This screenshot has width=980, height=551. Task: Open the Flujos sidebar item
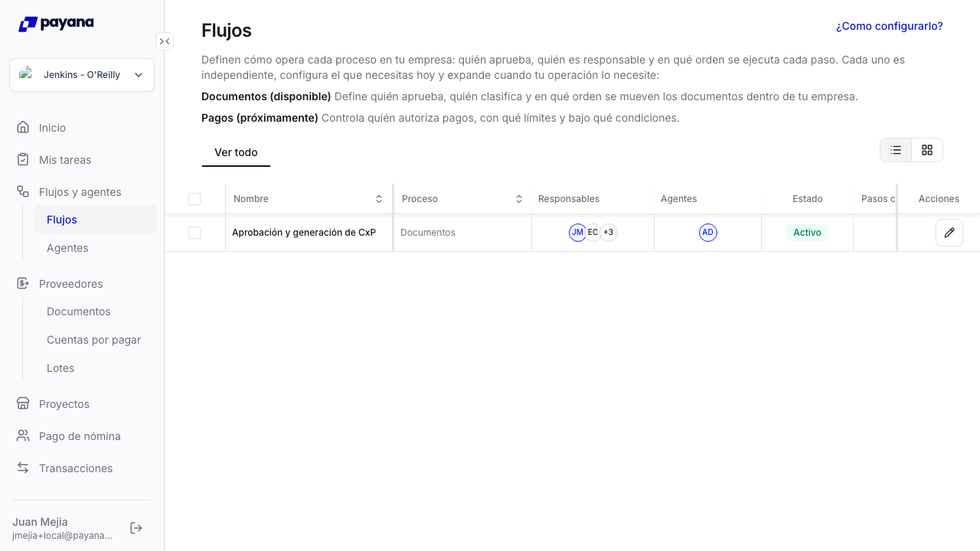click(x=96, y=220)
